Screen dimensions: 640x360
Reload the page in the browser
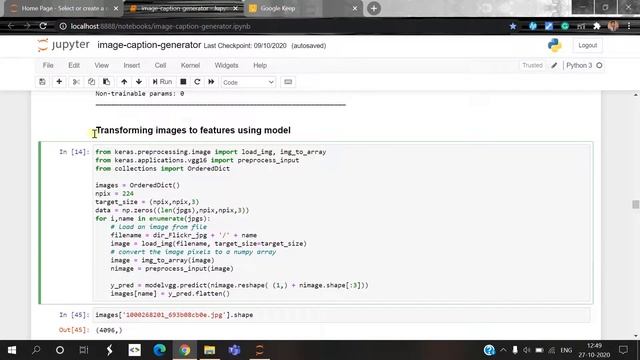click(x=43, y=26)
